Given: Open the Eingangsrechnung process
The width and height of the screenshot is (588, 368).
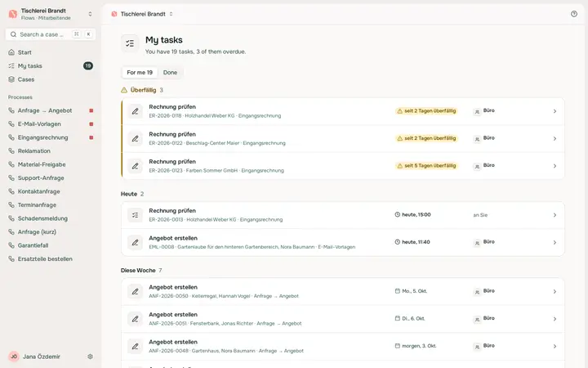Looking at the screenshot, I should [51, 137].
